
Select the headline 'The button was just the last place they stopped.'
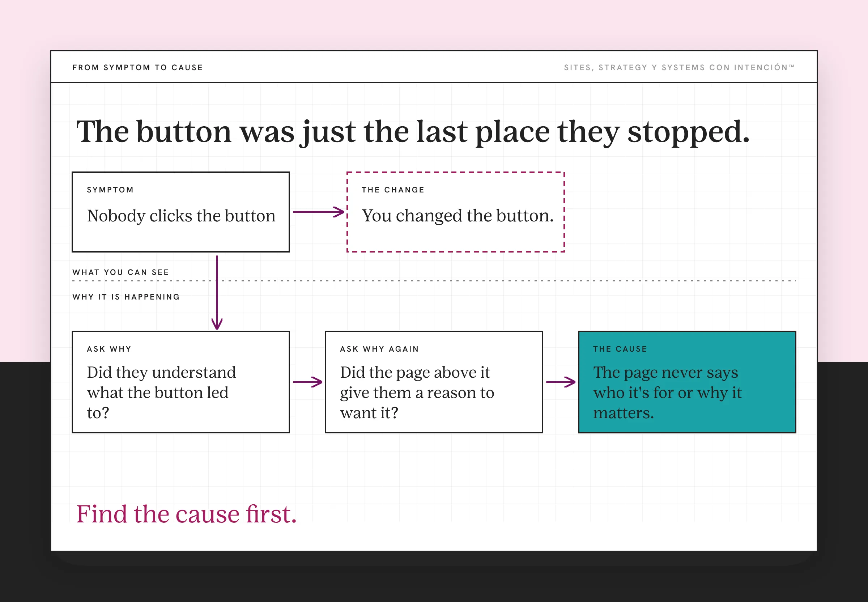pyautogui.click(x=413, y=132)
